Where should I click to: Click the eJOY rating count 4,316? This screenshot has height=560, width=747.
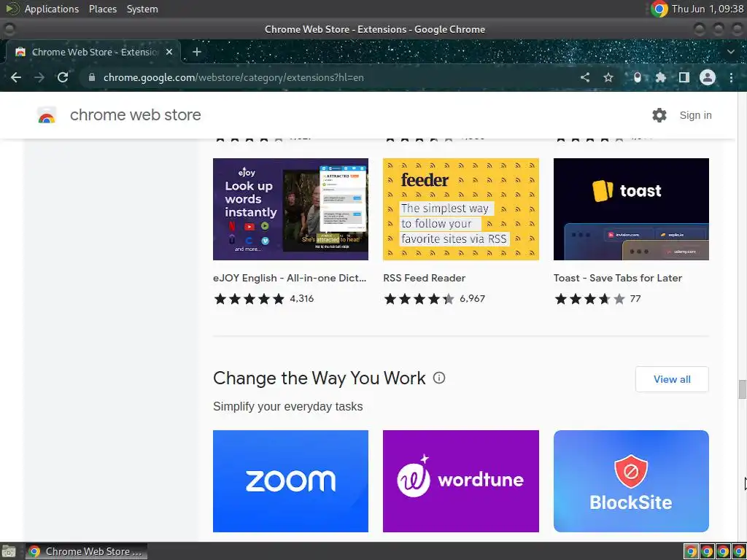point(301,298)
